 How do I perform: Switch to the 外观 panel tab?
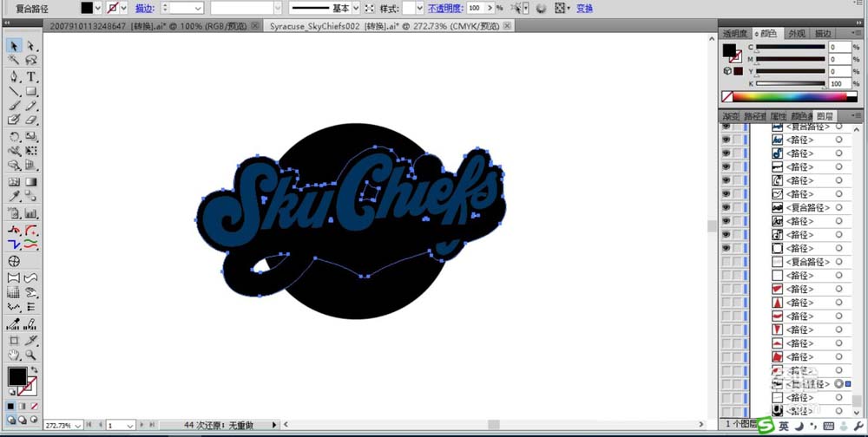(797, 34)
